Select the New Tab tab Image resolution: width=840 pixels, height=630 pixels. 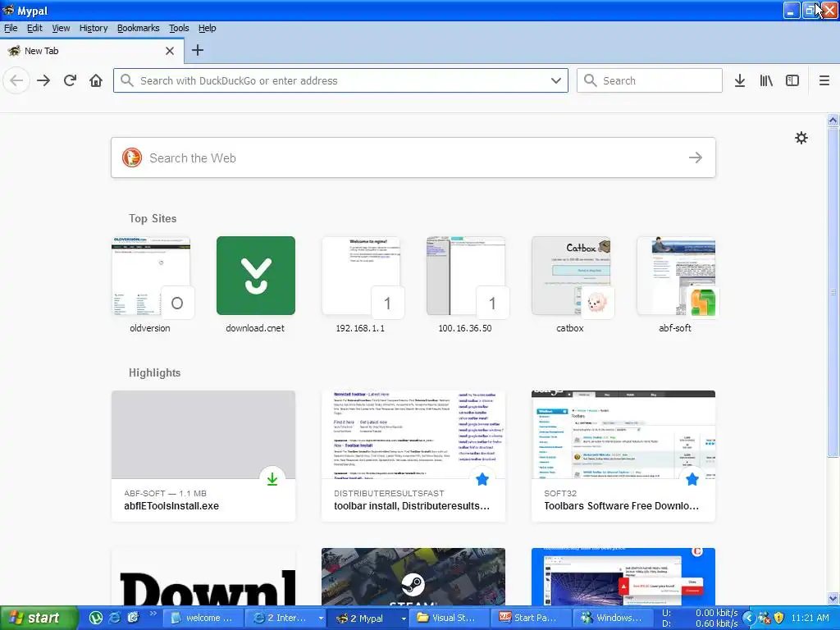tap(91, 51)
